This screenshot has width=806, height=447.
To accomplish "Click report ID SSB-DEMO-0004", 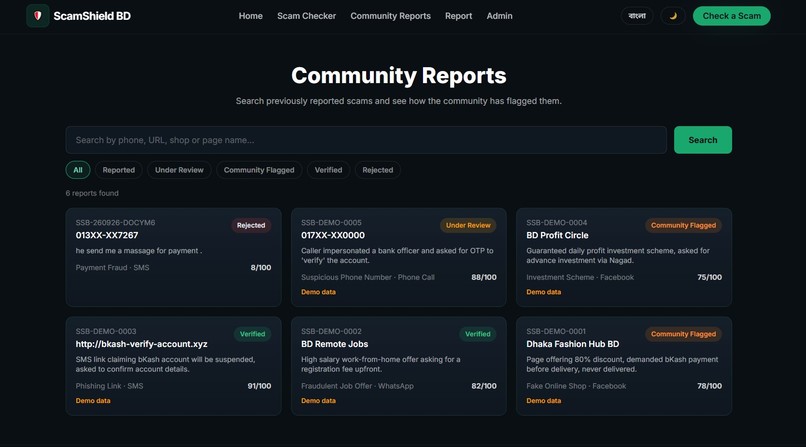I will pos(556,222).
